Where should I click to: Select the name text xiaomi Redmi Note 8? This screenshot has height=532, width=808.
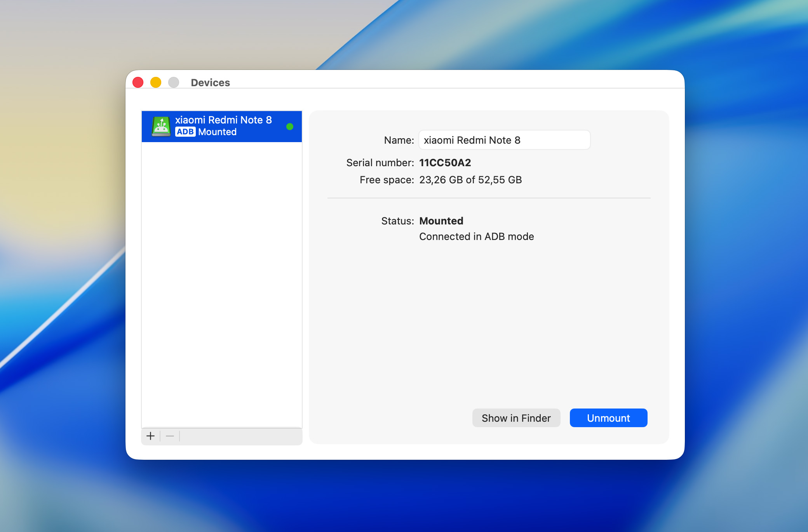click(472, 140)
